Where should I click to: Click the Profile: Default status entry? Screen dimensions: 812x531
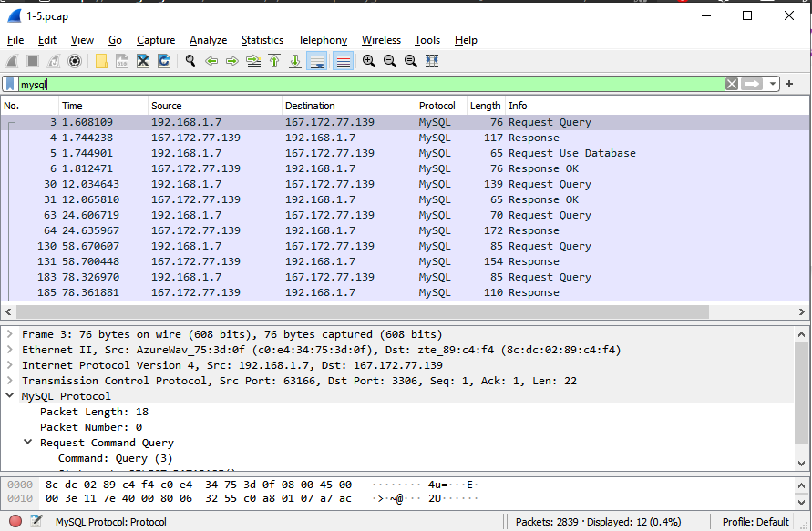click(x=755, y=522)
